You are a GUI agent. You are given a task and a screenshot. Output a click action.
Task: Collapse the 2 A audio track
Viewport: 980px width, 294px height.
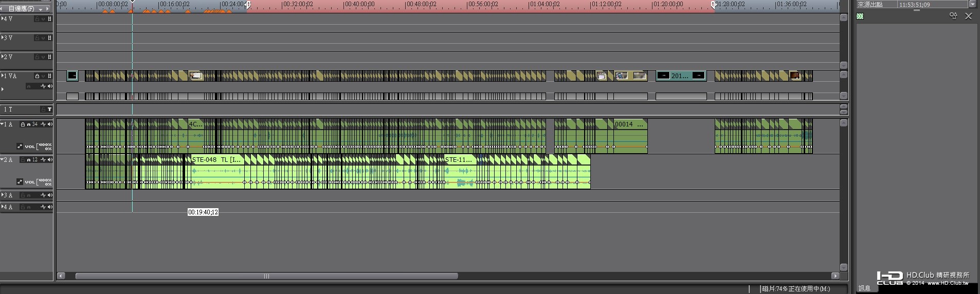(3, 159)
